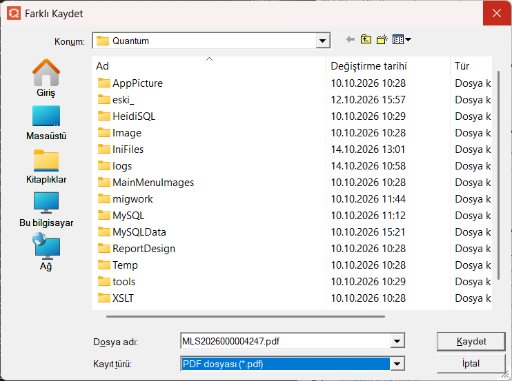The image size is (512, 381).
Task: Select the migwork folder icon
Action: tap(104, 199)
